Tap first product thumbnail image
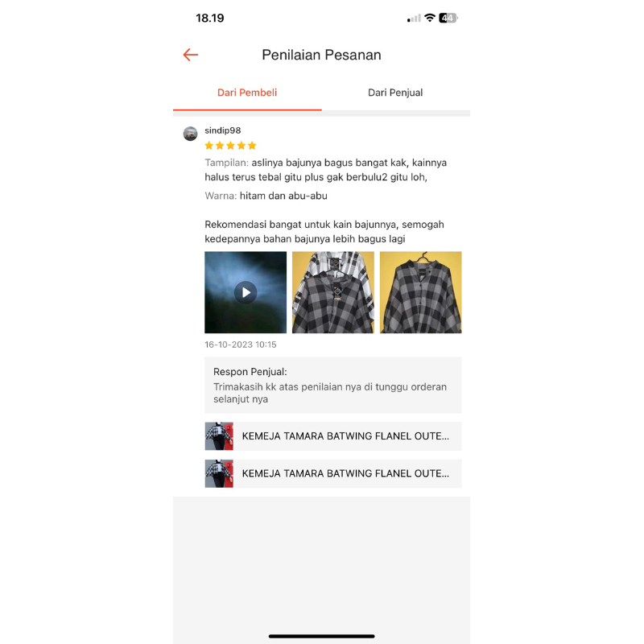This screenshot has height=644, width=644. [219, 436]
